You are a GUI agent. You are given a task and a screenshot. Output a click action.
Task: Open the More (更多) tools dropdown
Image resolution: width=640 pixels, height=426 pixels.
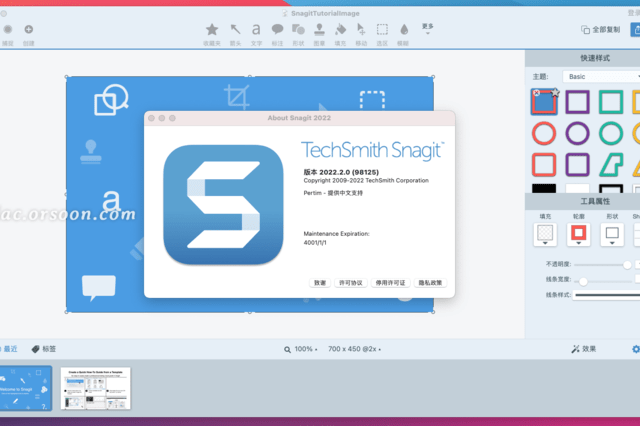pyautogui.click(x=427, y=28)
